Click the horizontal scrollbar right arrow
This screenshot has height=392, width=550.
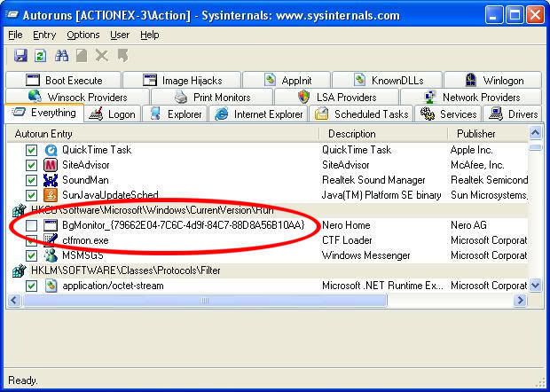(x=521, y=301)
